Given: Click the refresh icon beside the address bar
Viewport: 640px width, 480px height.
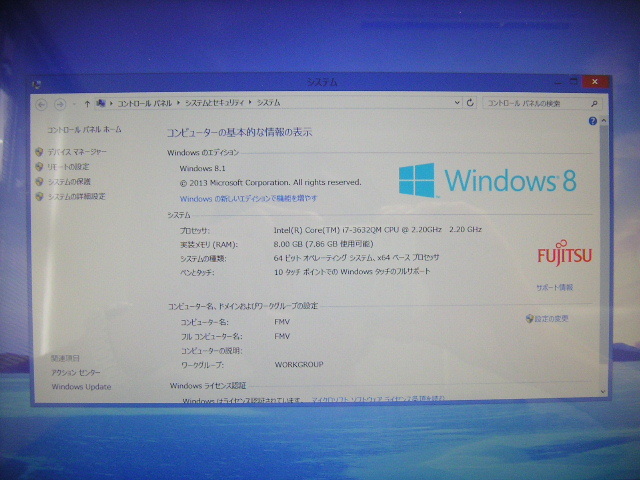Looking at the screenshot, I should tap(470, 103).
